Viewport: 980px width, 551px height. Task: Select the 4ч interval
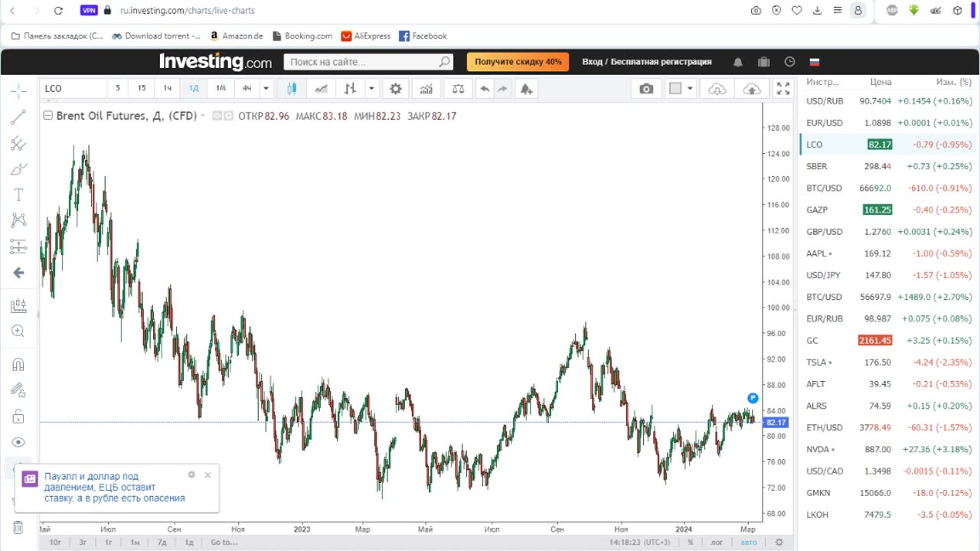247,89
